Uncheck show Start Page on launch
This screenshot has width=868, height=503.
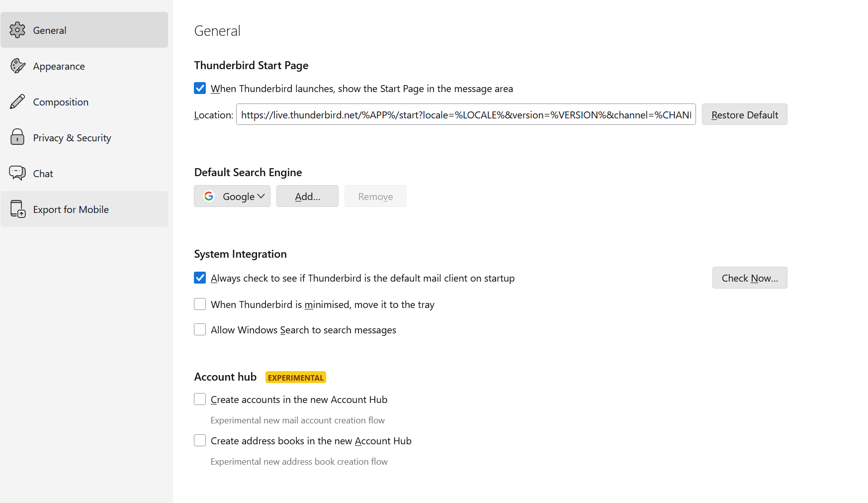click(x=200, y=88)
